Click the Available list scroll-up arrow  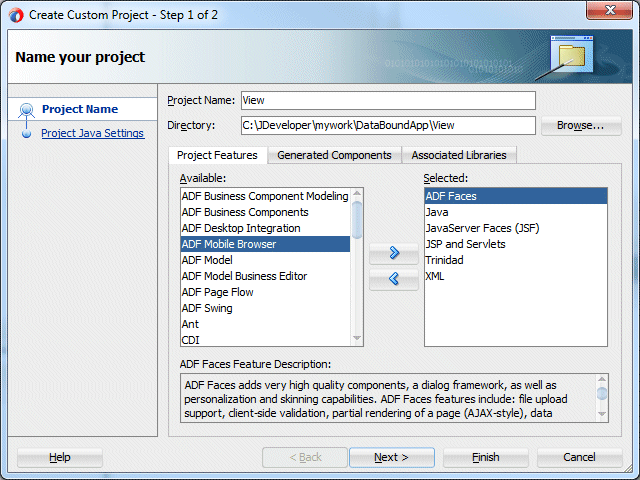click(357, 193)
